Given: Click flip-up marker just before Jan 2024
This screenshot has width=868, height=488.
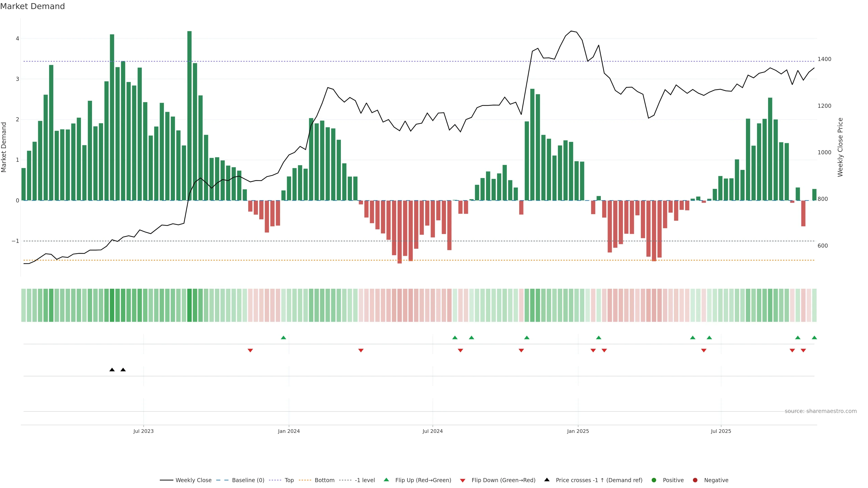Looking at the screenshot, I should [x=283, y=338].
